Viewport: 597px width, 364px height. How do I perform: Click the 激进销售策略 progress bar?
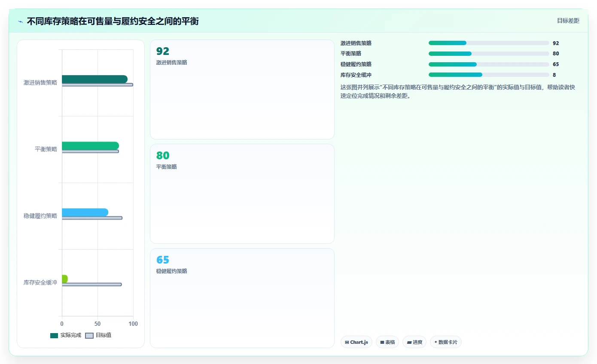[489, 43]
